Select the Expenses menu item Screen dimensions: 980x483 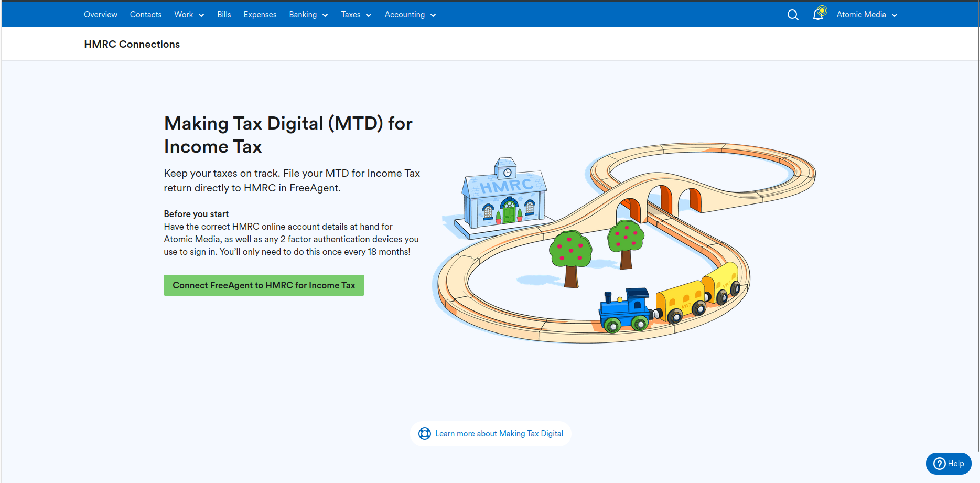(x=260, y=15)
